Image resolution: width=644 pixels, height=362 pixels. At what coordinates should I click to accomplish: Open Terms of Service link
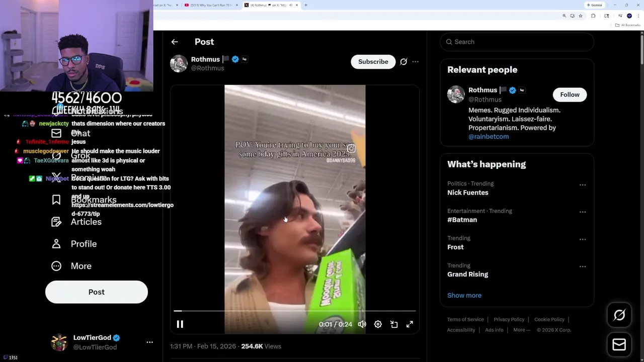(465, 320)
